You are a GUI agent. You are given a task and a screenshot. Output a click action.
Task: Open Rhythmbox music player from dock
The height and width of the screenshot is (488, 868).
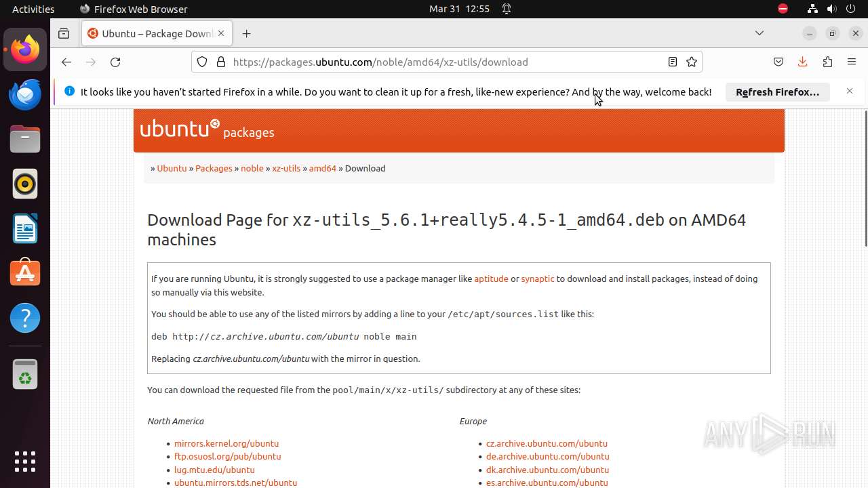(x=25, y=184)
